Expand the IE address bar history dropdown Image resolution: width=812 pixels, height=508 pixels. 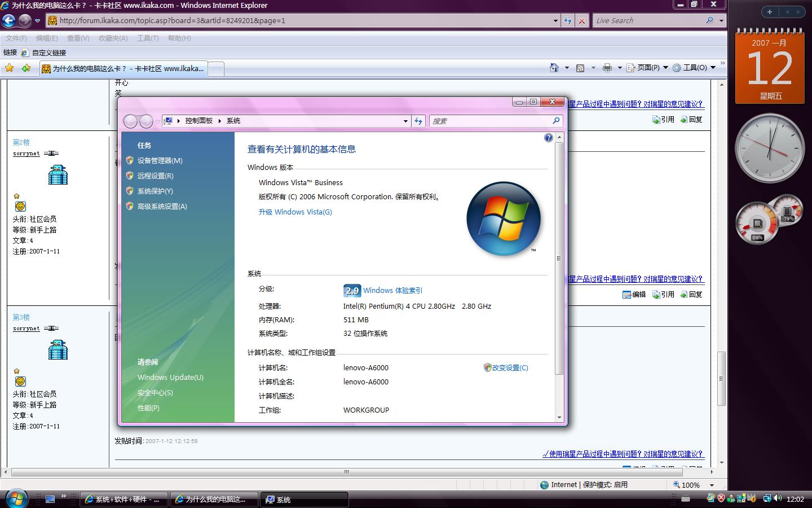[x=556, y=21]
